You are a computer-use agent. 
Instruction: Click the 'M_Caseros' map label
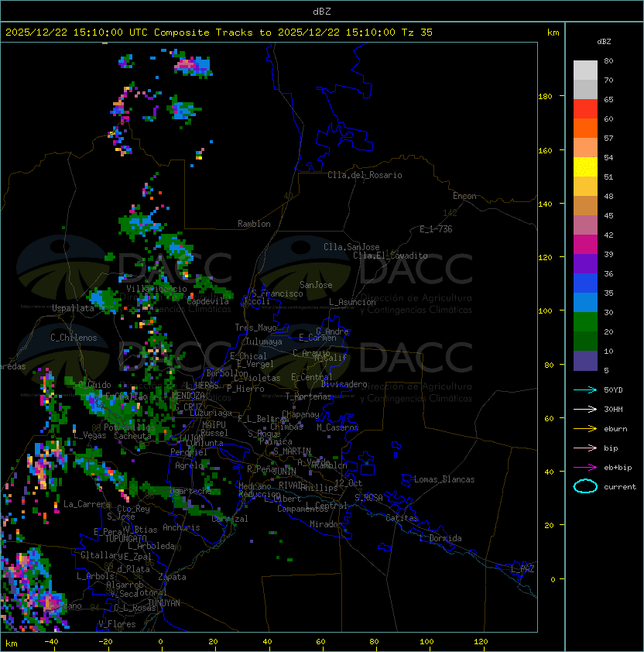pyautogui.click(x=337, y=427)
